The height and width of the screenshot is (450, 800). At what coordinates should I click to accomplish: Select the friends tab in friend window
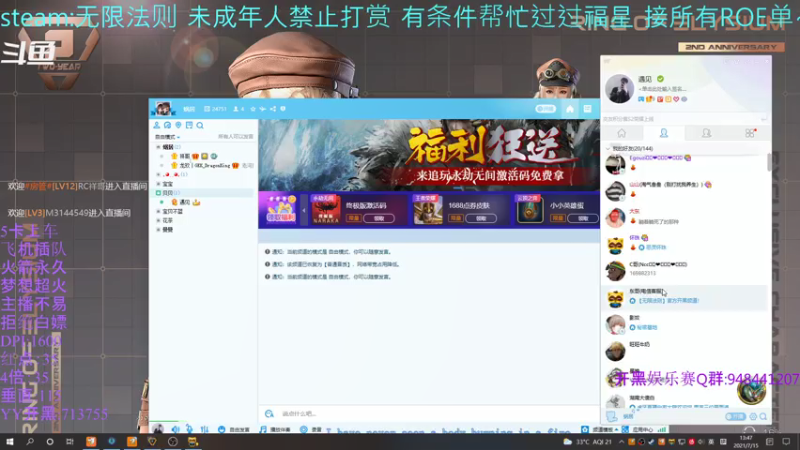664,133
